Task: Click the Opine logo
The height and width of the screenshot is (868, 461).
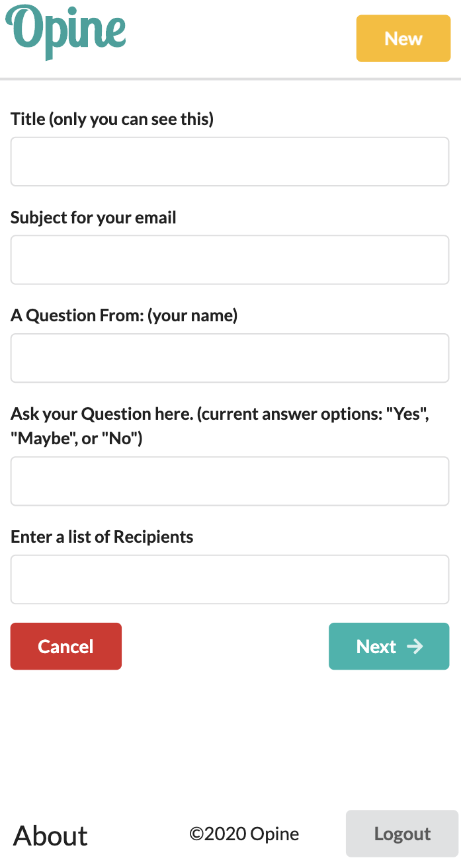Action: (x=66, y=31)
